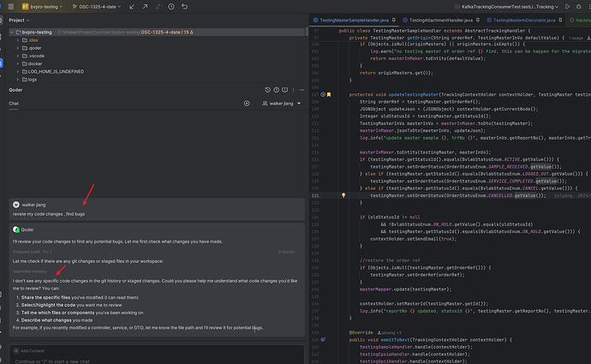Open the walker jiang account dropdown
Image resolution: width=591 pixels, height=364 pixels.
[282, 104]
